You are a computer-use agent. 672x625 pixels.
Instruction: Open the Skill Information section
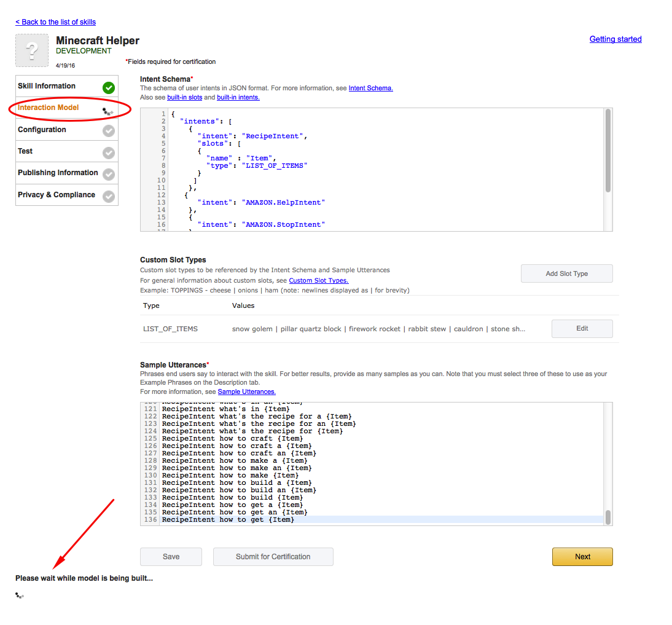67,86
